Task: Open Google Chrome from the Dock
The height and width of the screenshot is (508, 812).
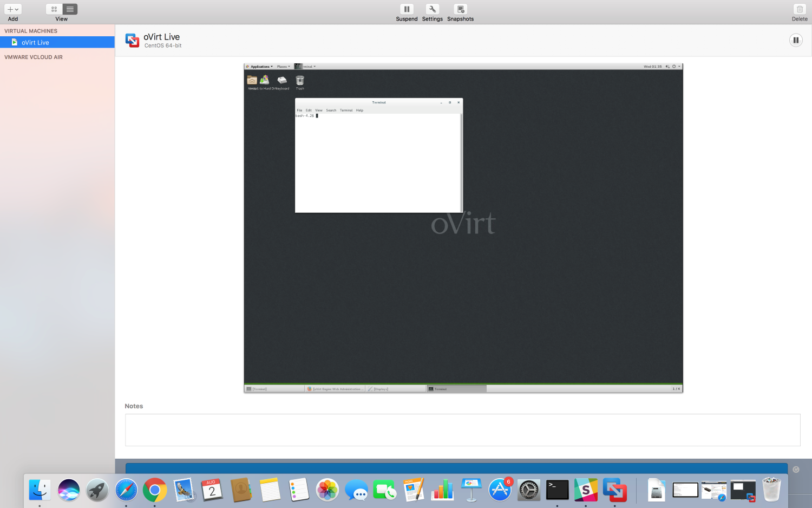Action: click(155, 490)
